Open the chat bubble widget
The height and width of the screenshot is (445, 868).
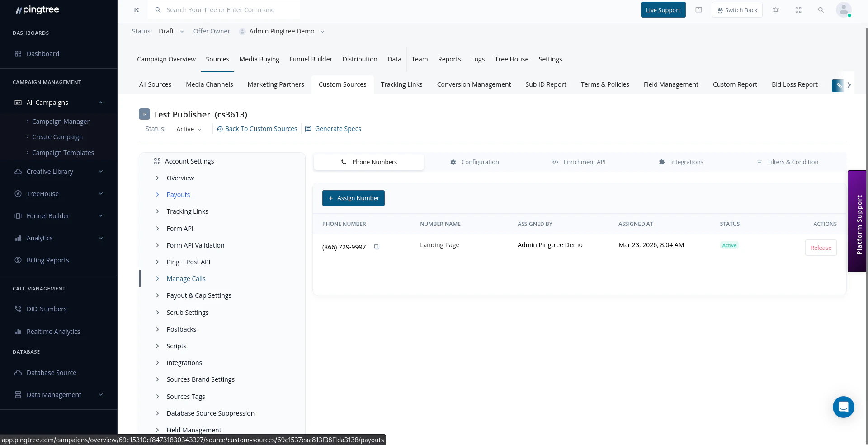pos(844,407)
